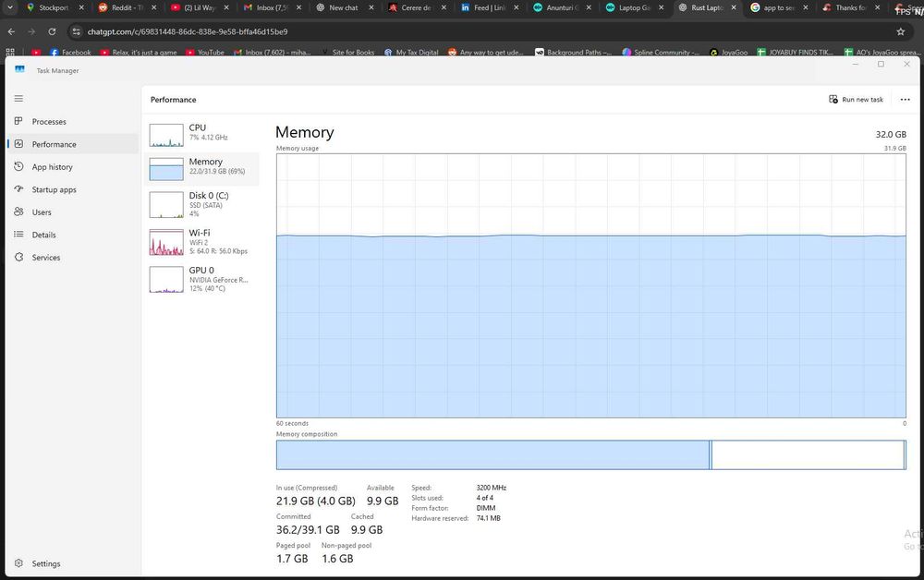This screenshot has height=580, width=924.
Task: Open the Site for Books bookmark
Action: pyautogui.click(x=347, y=53)
